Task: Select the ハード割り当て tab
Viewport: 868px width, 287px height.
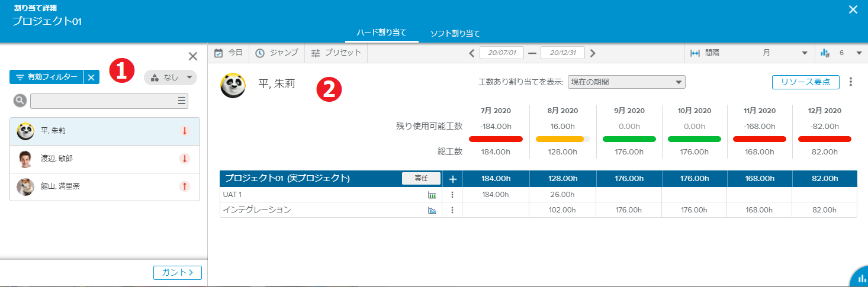Action: pyautogui.click(x=382, y=33)
